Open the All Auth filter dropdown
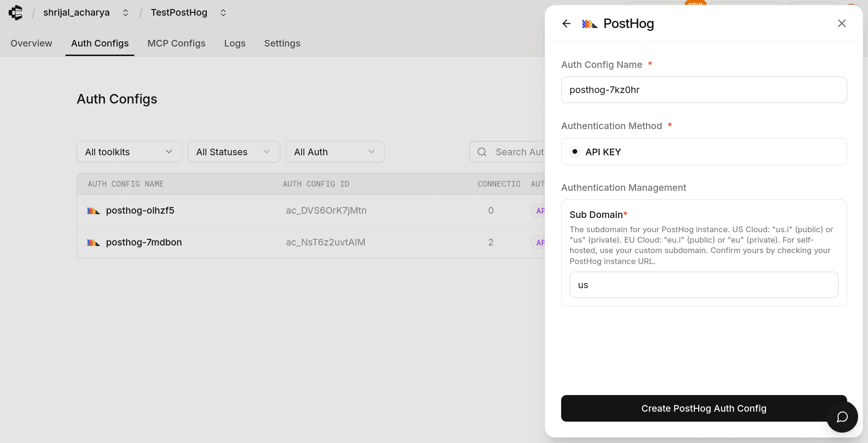 [x=335, y=152]
